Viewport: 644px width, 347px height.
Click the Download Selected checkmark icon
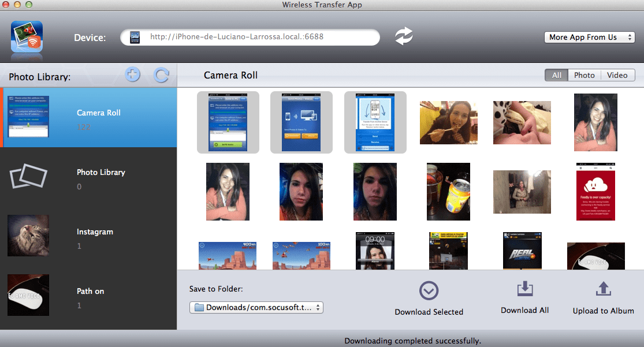coord(429,291)
